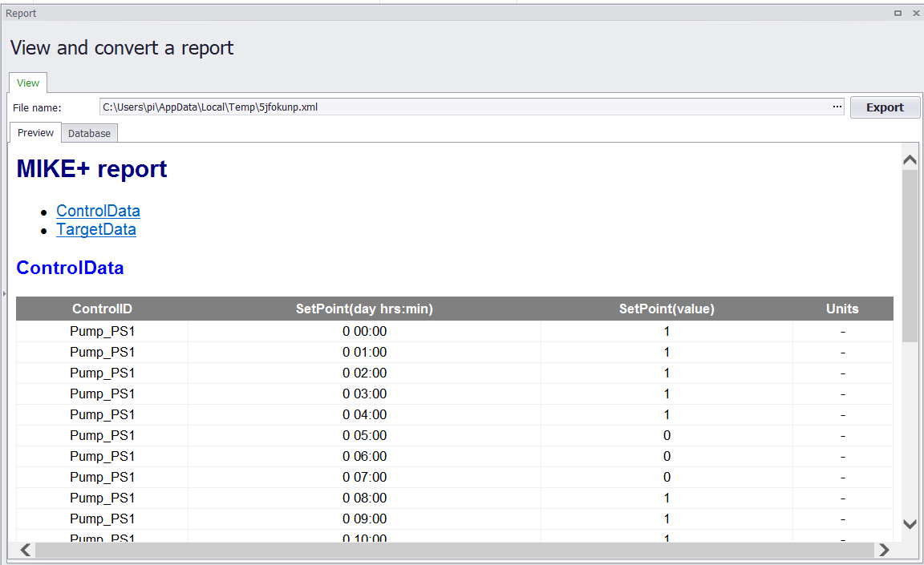Click the MIKE+ report heading
The image size is (924, 565).
pyautogui.click(x=92, y=169)
